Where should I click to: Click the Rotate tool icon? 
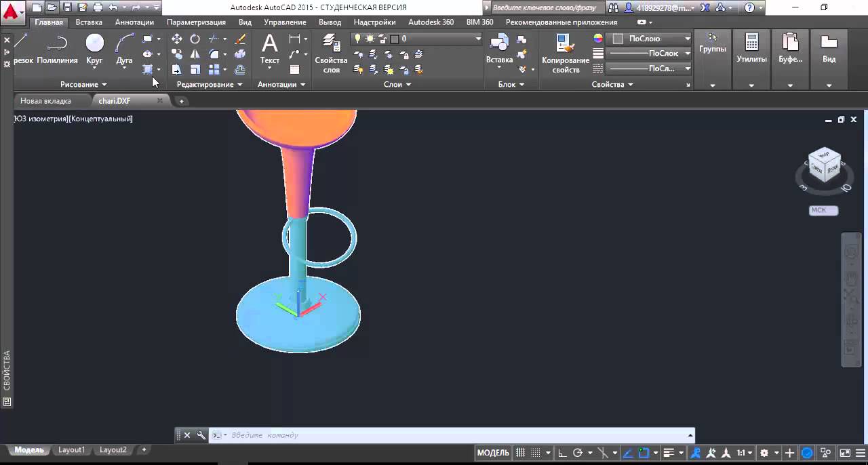pyautogui.click(x=195, y=39)
